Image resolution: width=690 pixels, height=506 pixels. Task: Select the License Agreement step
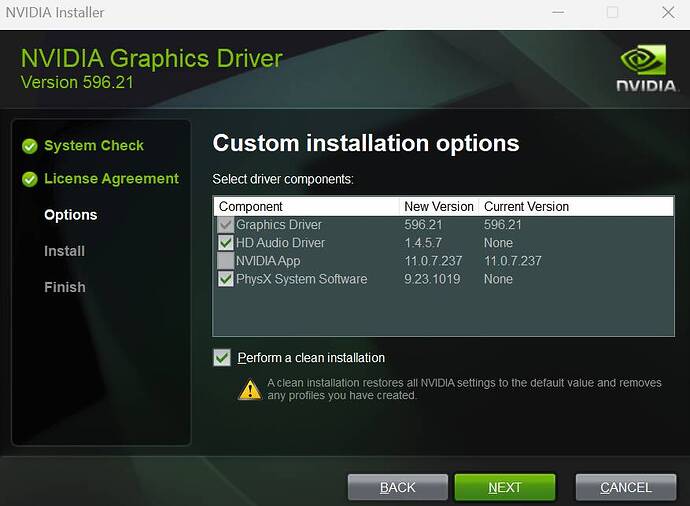111,179
